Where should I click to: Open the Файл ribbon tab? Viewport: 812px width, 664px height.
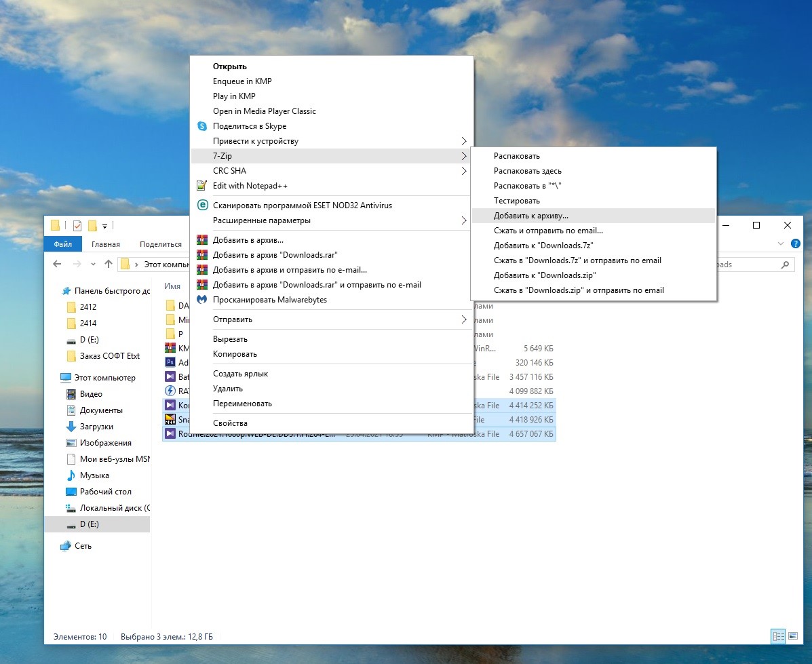(63, 244)
